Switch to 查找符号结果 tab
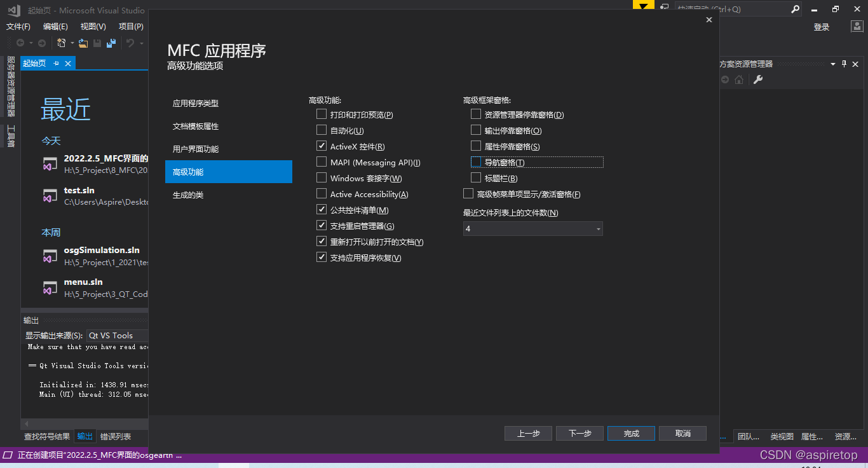The image size is (868, 468). click(47, 436)
